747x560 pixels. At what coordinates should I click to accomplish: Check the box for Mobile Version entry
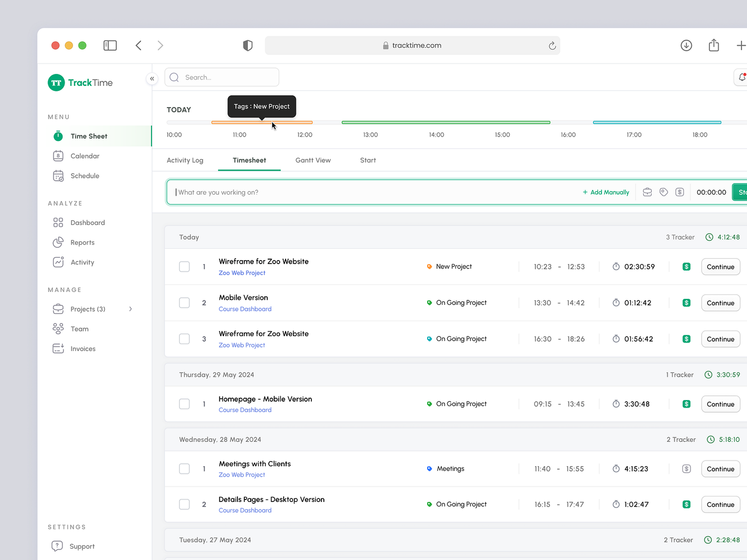click(x=184, y=303)
